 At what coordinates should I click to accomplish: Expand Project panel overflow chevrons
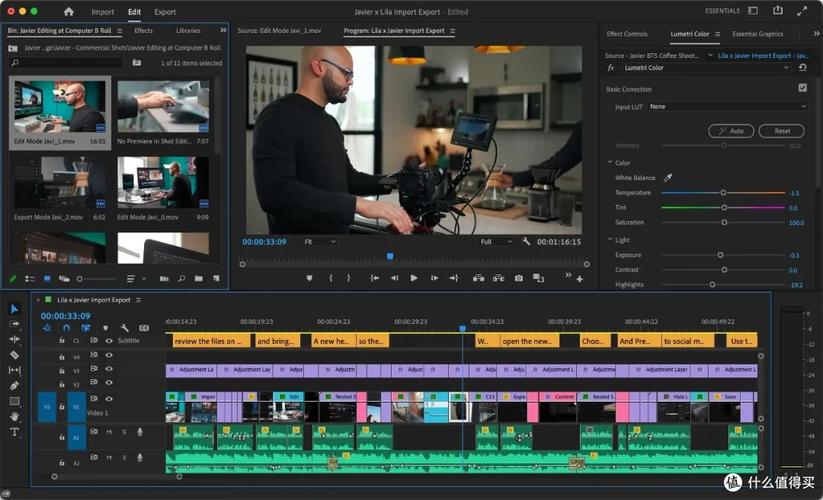click(x=223, y=30)
